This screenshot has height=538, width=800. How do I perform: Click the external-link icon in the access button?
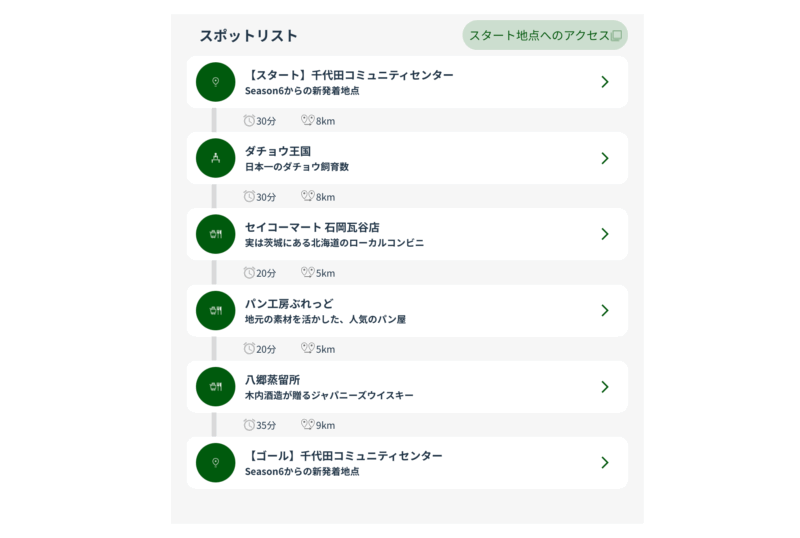[616, 36]
